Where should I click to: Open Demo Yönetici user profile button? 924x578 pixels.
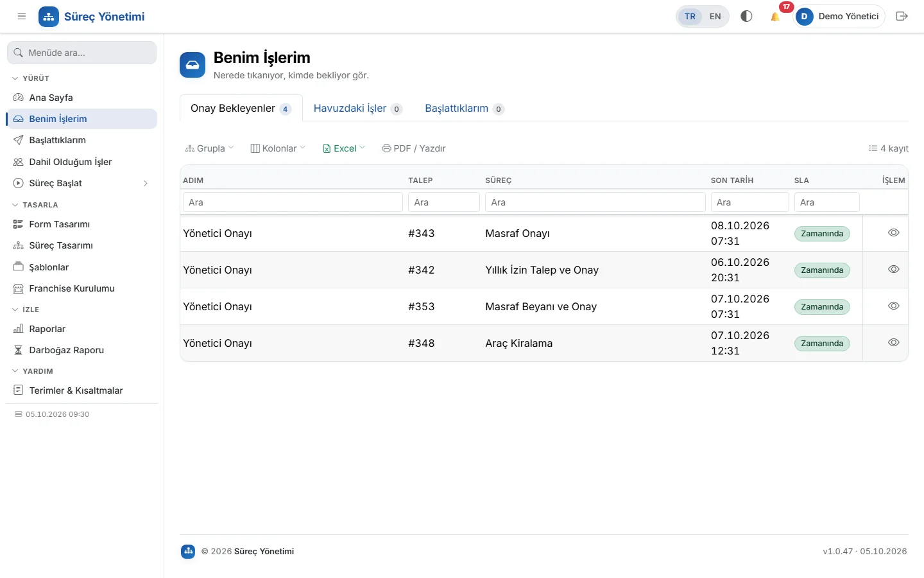tap(840, 17)
